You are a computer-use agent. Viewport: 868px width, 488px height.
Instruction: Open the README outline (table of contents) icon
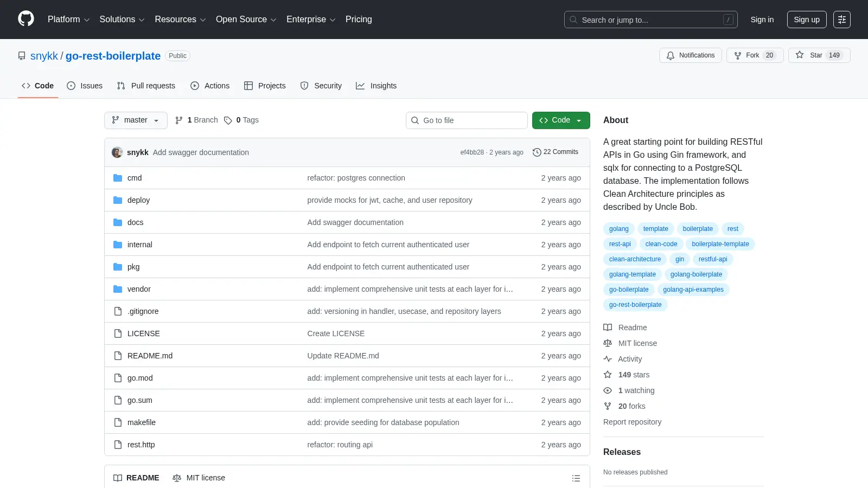[576, 478]
